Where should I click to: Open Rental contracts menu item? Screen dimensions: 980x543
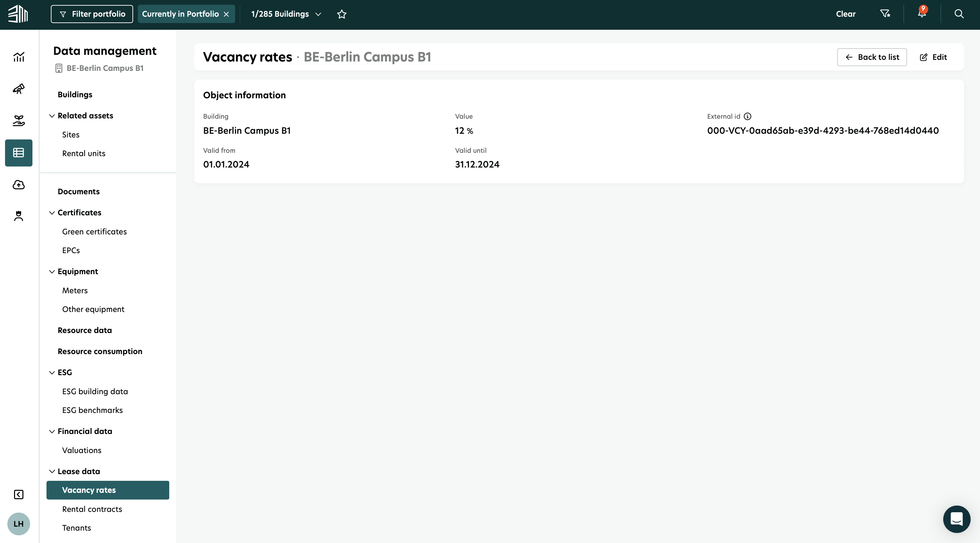(x=92, y=509)
